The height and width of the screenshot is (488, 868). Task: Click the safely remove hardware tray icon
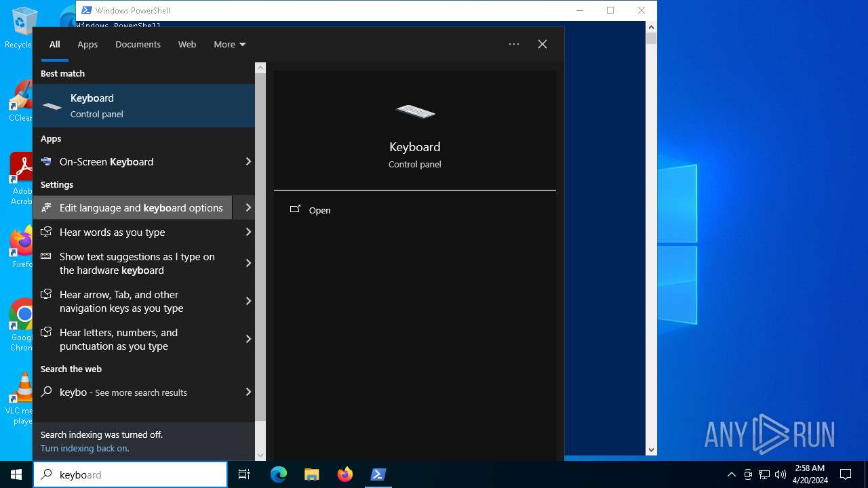click(x=748, y=474)
